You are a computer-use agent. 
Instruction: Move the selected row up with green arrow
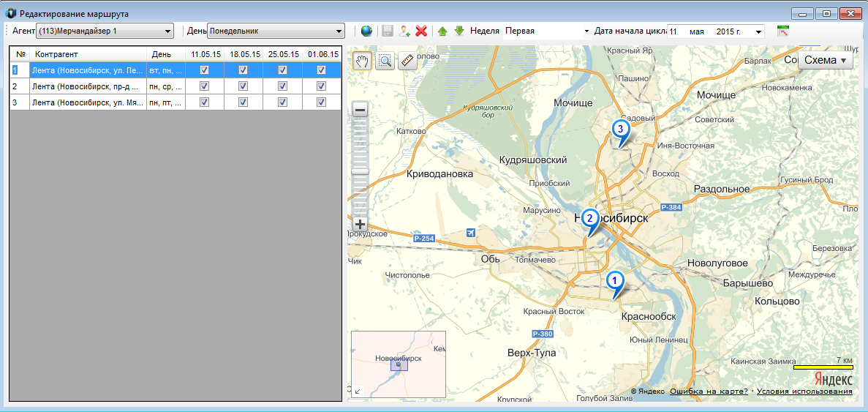coord(442,31)
